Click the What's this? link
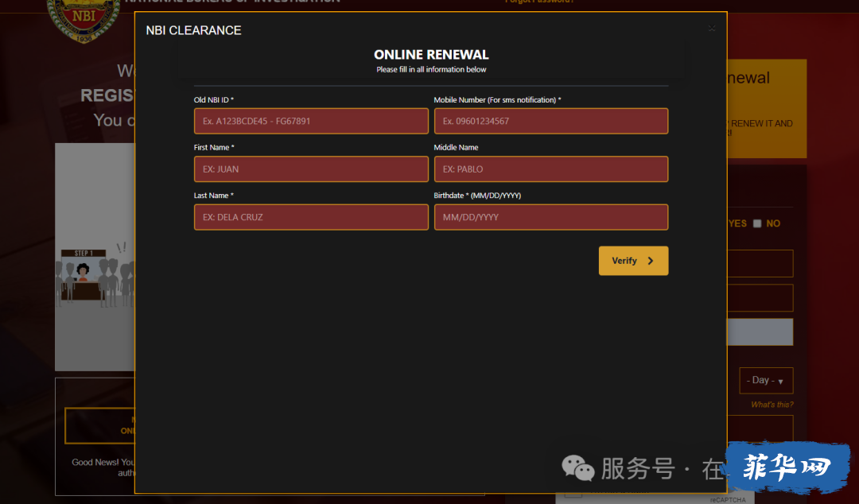Image resolution: width=859 pixels, height=504 pixels. pyautogui.click(x=772, y=405)
